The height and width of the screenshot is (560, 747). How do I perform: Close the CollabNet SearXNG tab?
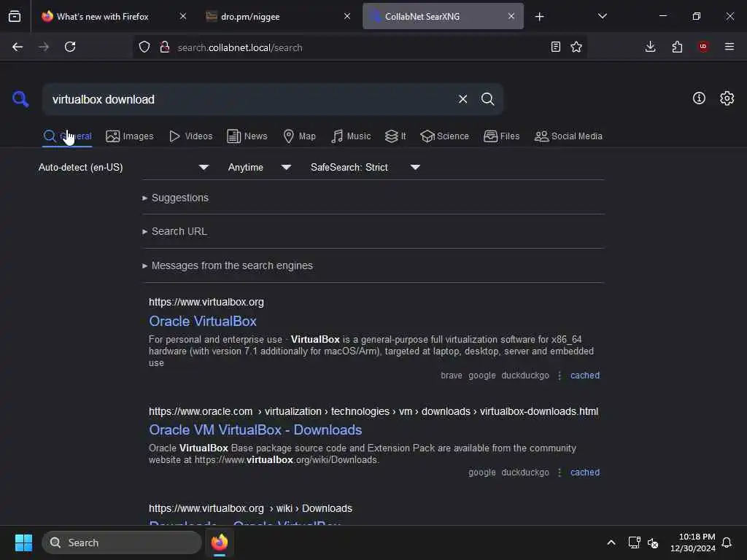pos(511,16)
